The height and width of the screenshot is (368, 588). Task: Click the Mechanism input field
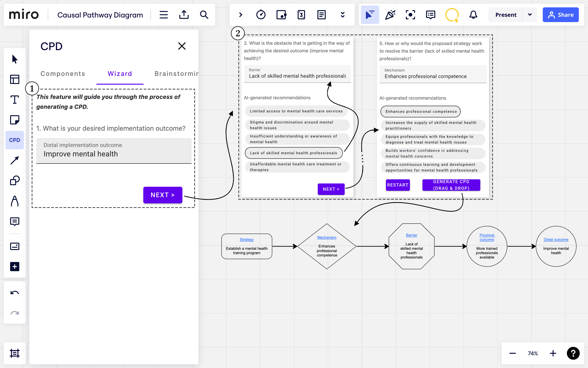433,74
